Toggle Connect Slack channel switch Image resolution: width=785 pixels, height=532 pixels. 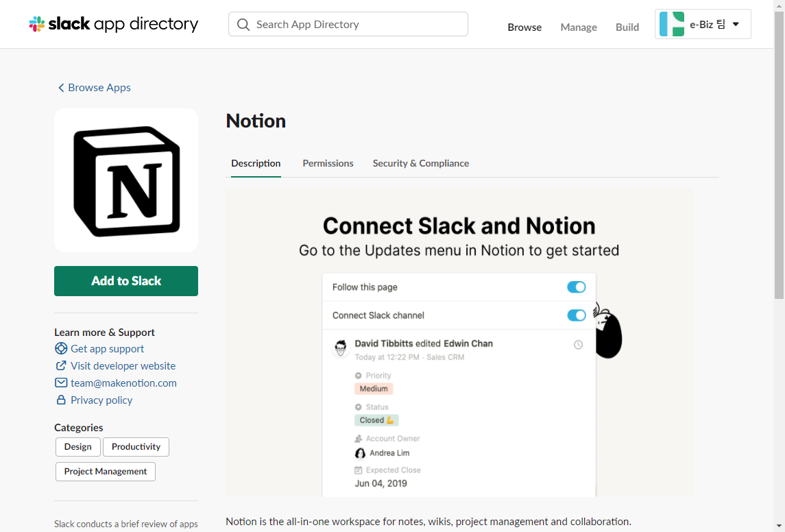pos(576,315)
